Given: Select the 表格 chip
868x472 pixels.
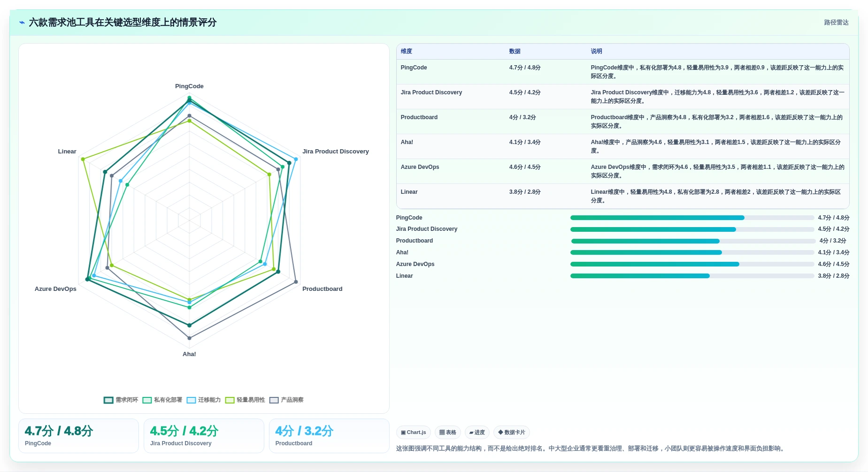Looking at the screenshot, I should click(x=448, y=433).
